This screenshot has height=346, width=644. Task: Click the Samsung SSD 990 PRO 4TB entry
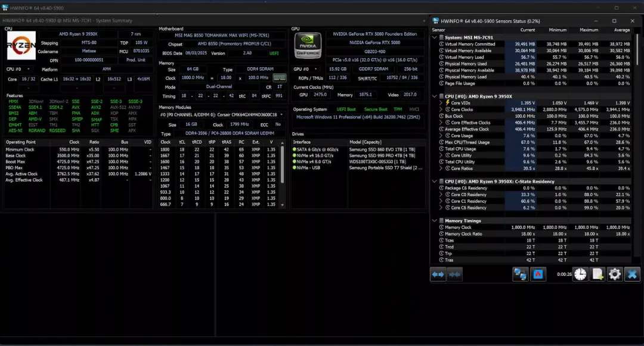(382, 155)
